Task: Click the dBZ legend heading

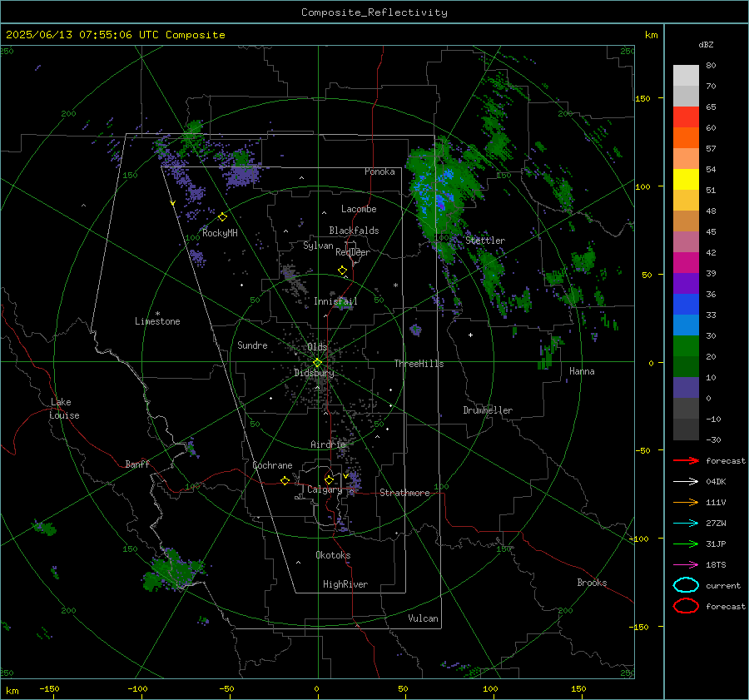Action: pos(706,44)
